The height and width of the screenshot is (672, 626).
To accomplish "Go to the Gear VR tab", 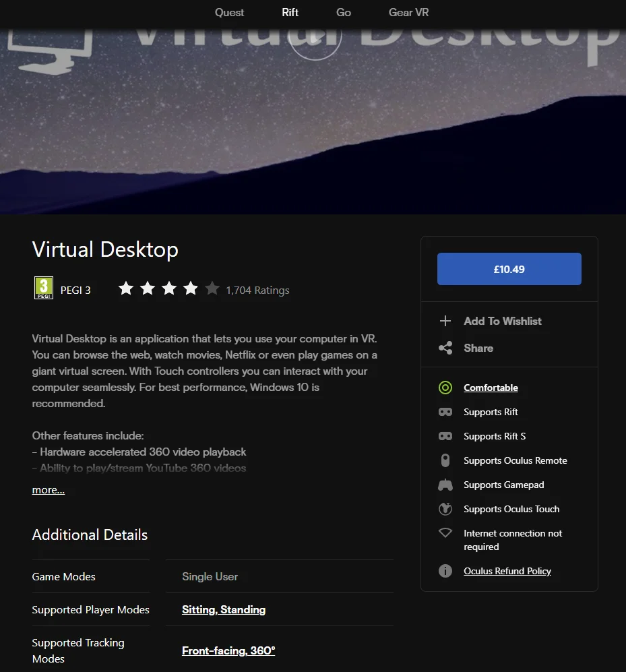I will [409, 12].
